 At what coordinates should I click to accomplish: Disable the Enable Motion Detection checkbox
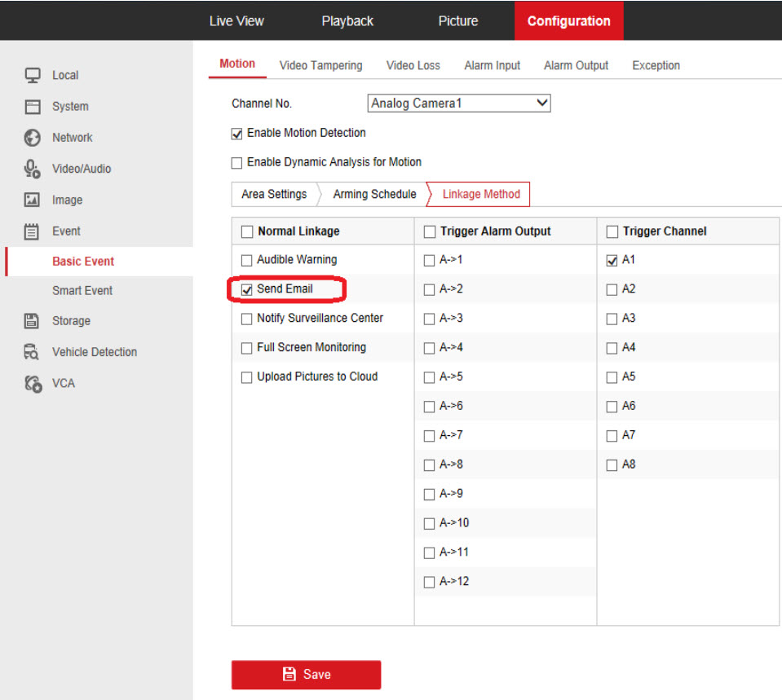point(237,134)
